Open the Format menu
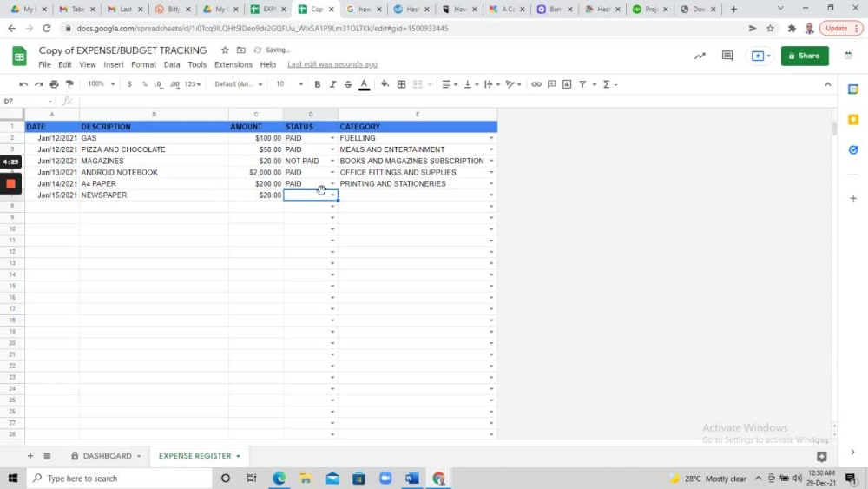 143,65
